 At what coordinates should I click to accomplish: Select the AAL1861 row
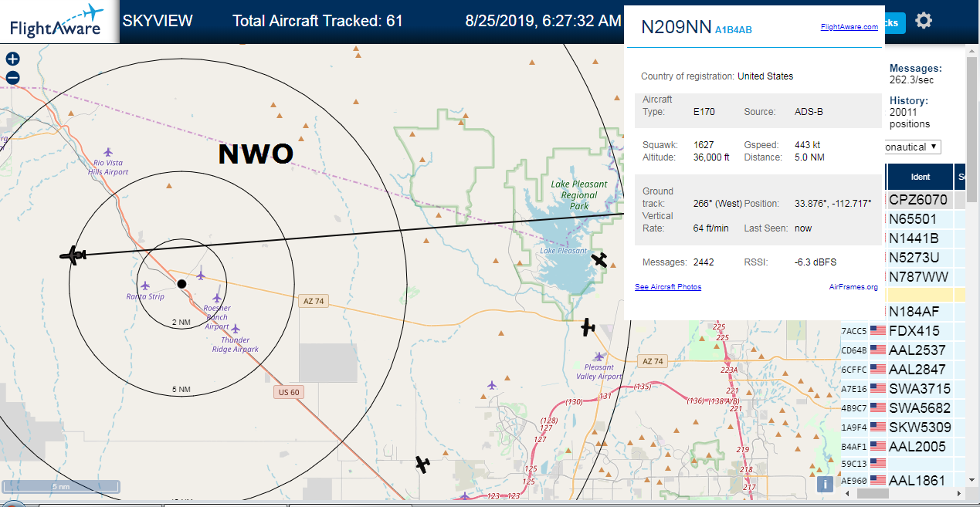coord(902,481)
